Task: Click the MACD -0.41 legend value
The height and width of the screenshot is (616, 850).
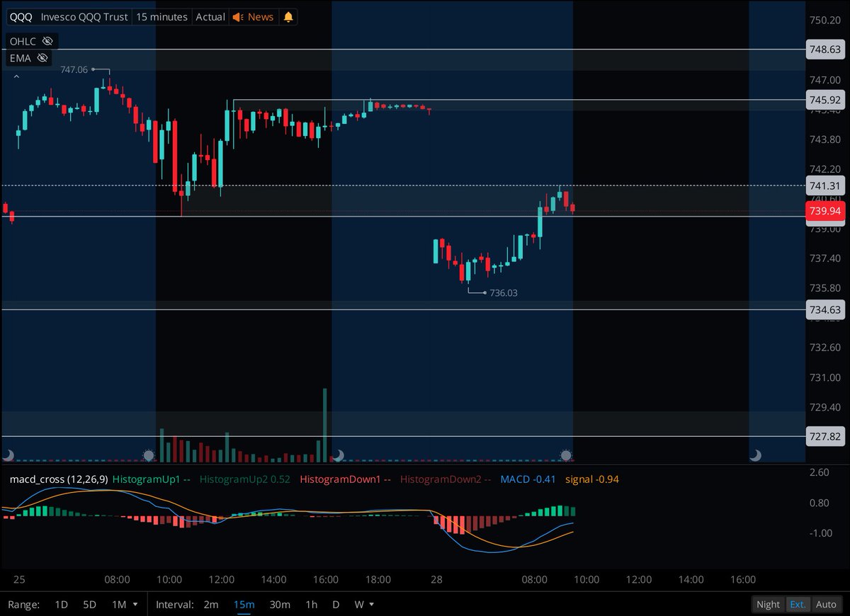Action: [x=528, y=479]
